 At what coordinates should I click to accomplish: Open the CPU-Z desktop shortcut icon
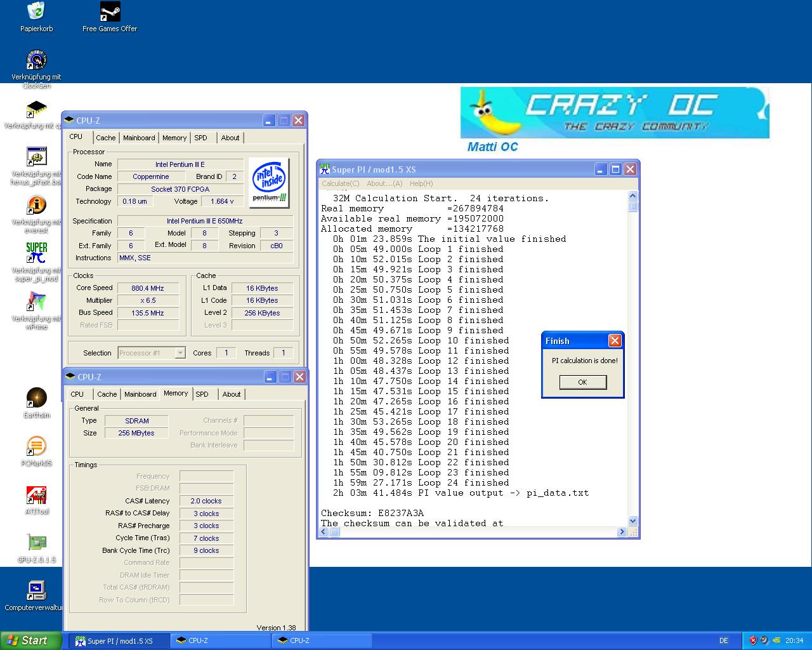pyautogui.click(x=36, y=109)
